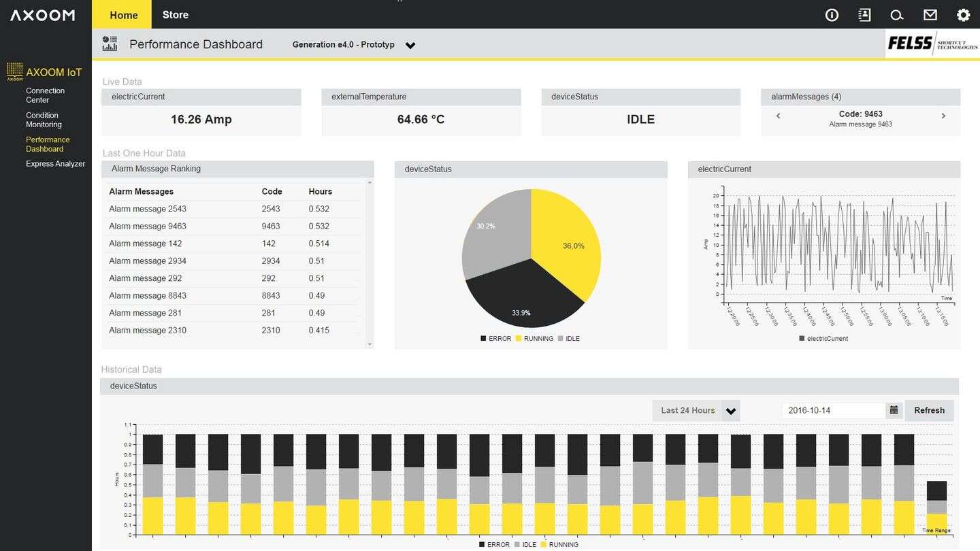Click the search magnifier icon
Image resolution: width=980 pixels, height=551 pixels.
point(897,15)
